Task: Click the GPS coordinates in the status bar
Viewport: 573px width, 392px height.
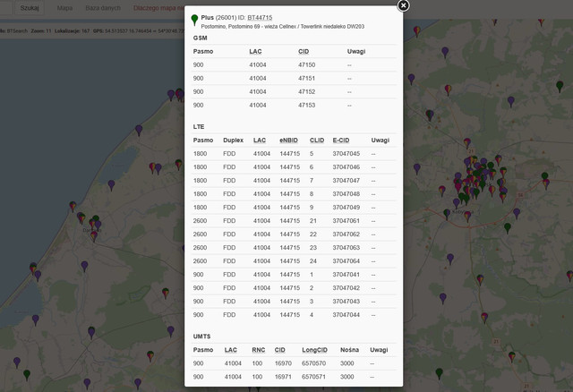Action: [x=139, y=31]
